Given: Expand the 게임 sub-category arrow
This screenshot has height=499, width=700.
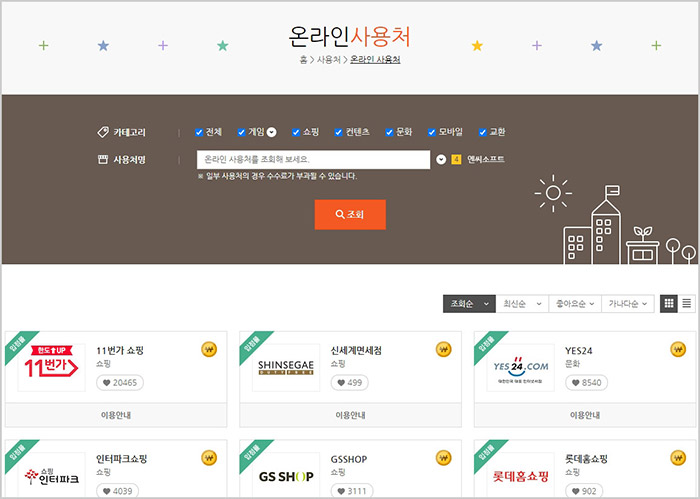Looking at the screenshot, I should (271, 133).
